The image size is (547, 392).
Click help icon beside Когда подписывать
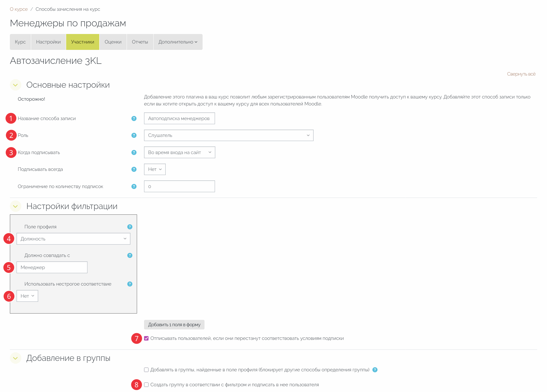[134, 152]
